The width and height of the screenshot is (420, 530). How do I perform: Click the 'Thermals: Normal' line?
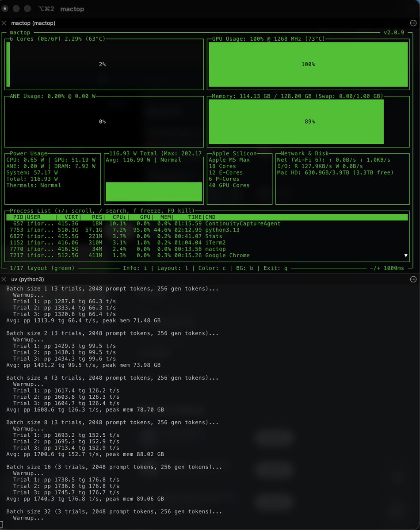tap(34, 185)
